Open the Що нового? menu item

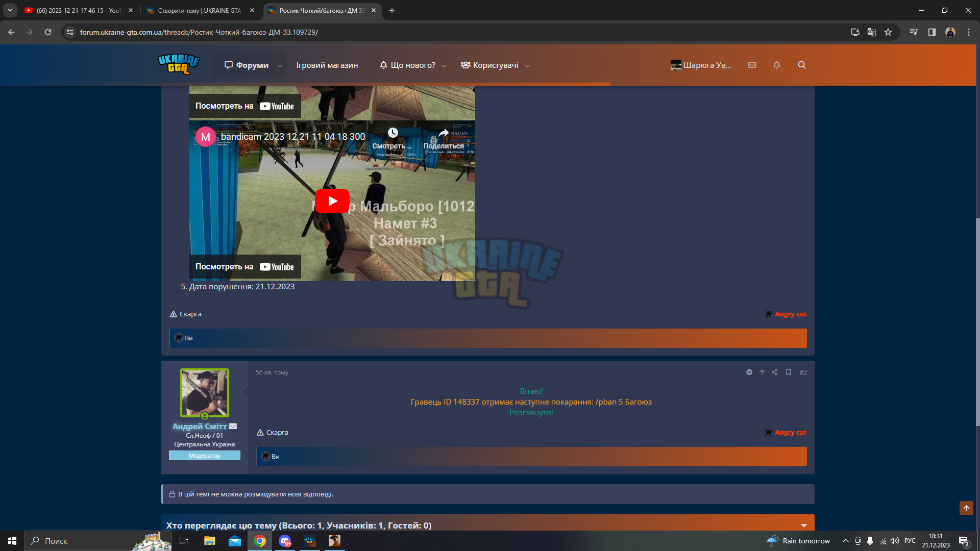point(407,65)
